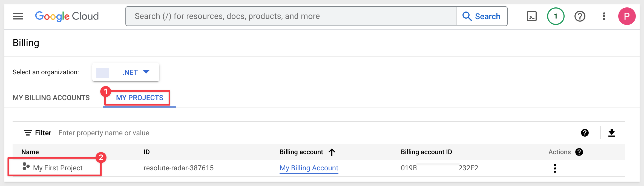Select the My First Project name cell

(x=58, y=168)
